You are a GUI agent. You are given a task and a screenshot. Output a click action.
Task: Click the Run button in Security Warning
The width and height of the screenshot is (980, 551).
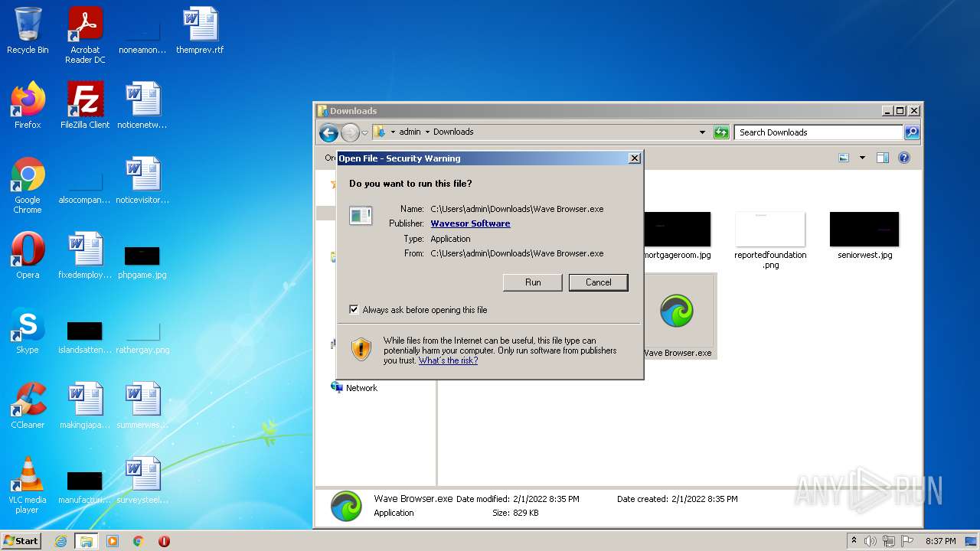point(533,282)
